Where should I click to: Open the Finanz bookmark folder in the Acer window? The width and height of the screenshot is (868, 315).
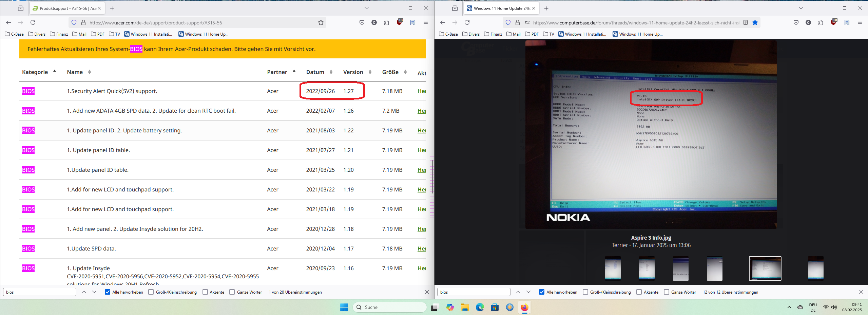coord(59,34)
